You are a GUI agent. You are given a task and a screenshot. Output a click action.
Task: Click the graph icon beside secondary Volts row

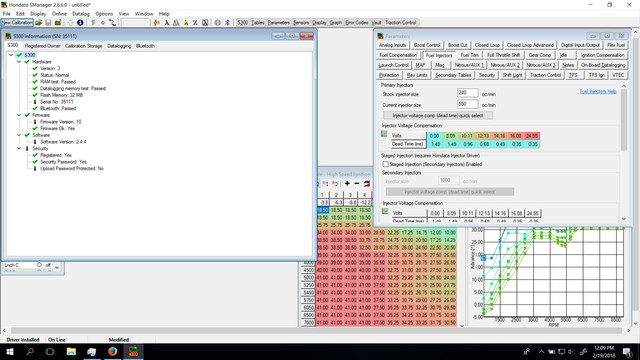pos(384,211)
